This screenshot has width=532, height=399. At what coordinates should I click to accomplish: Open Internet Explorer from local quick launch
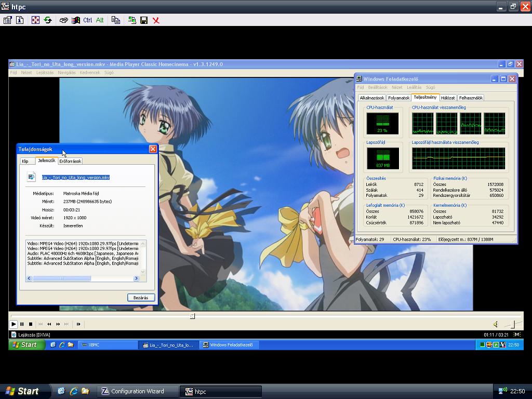pyautogui.click(x=74, y=391)
